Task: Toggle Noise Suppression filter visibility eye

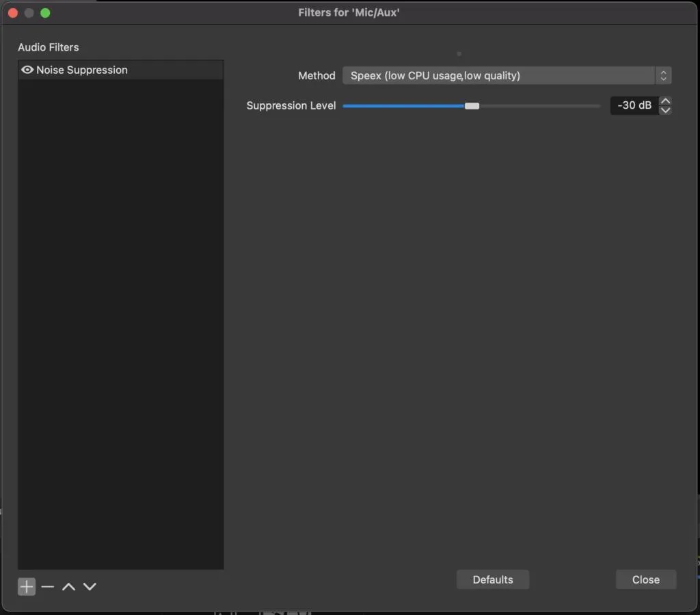Action: pos(27,70)
